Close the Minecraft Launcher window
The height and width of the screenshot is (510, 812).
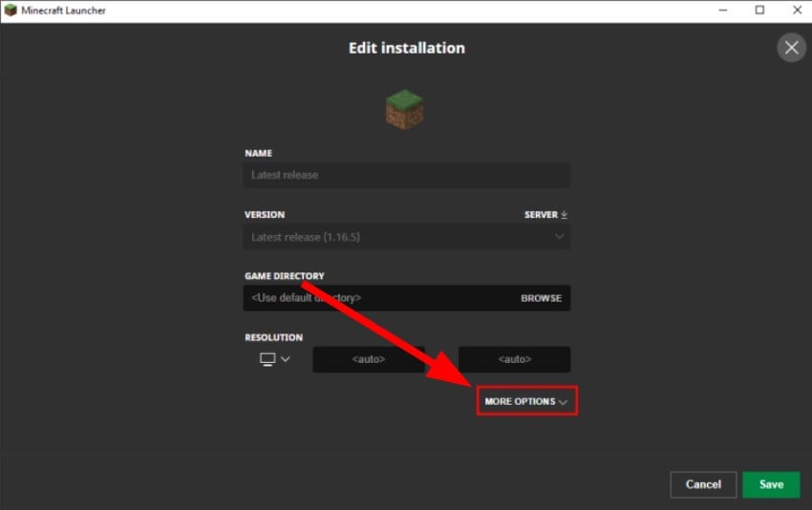798,11
